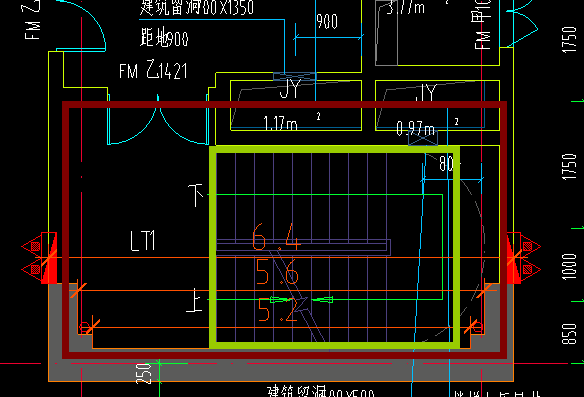Click the 250 dimension text

tap(144, 374)
